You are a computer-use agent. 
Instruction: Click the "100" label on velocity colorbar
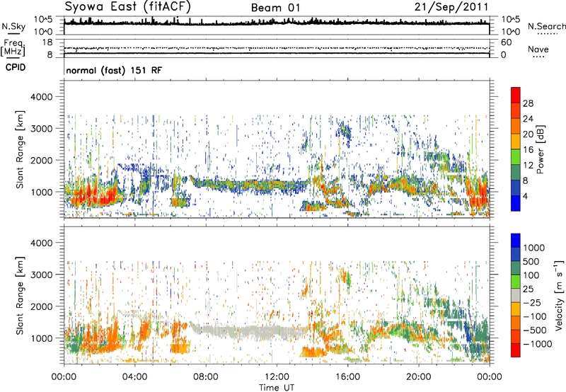click(531, 275)
